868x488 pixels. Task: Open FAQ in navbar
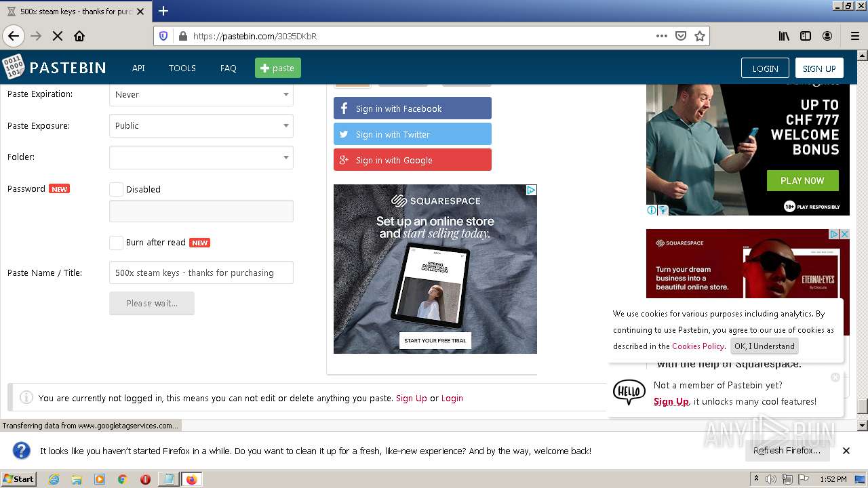click(229, 68)
